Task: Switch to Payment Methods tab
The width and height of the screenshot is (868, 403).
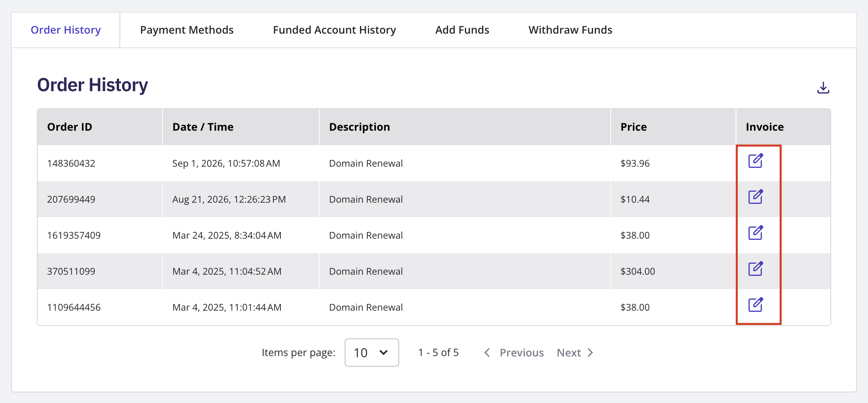Action: tap(187, 30)
